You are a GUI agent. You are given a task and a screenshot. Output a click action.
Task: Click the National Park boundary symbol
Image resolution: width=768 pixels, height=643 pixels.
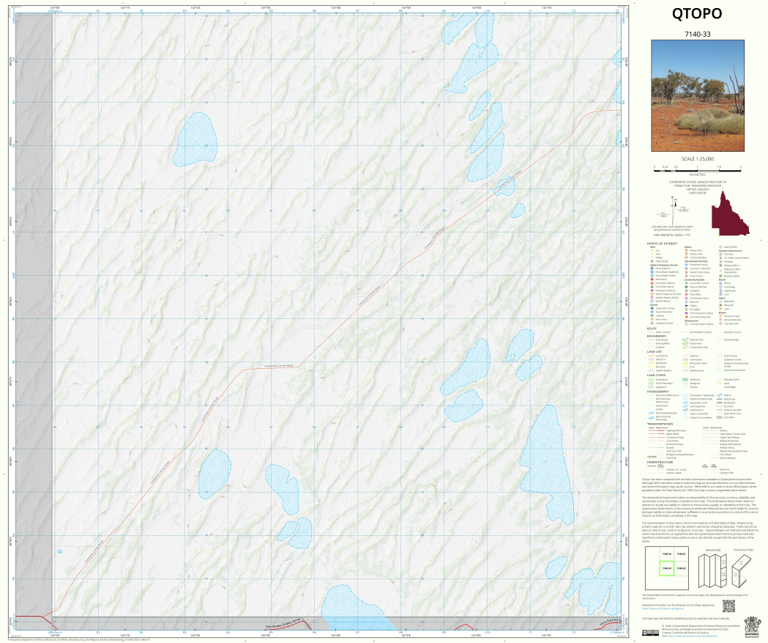[686, 339]
